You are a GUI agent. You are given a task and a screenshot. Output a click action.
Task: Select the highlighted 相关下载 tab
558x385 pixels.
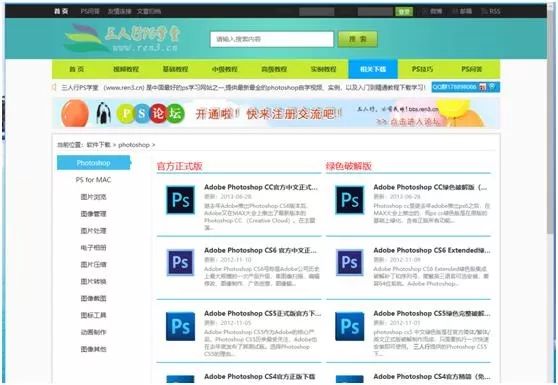[373, 69]
